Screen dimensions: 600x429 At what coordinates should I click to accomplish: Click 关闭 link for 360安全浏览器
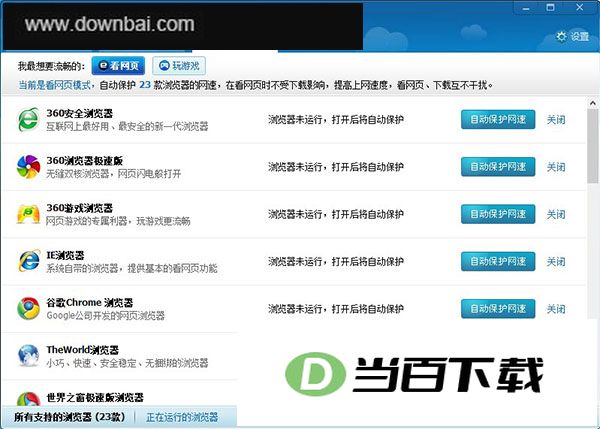556,120
